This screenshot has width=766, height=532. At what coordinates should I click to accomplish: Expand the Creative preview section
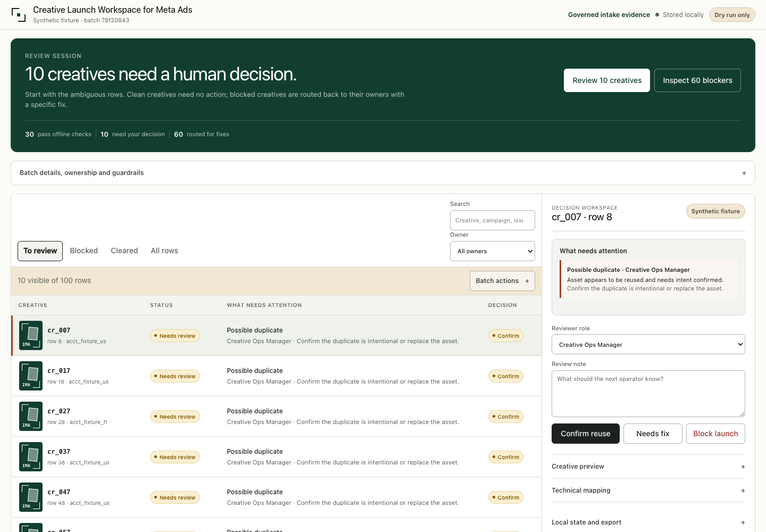tap(648, 467)
